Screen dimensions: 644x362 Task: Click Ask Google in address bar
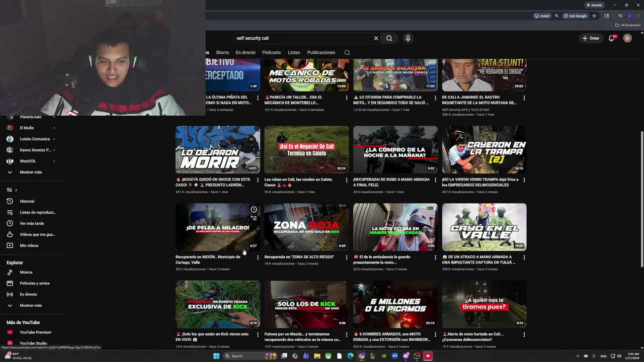pyautogui.click(x=575, y=16)
